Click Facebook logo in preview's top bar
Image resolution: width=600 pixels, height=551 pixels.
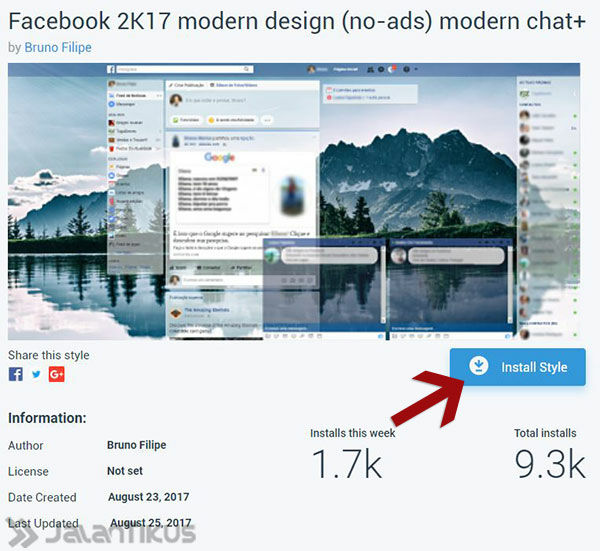coord(111,69)
